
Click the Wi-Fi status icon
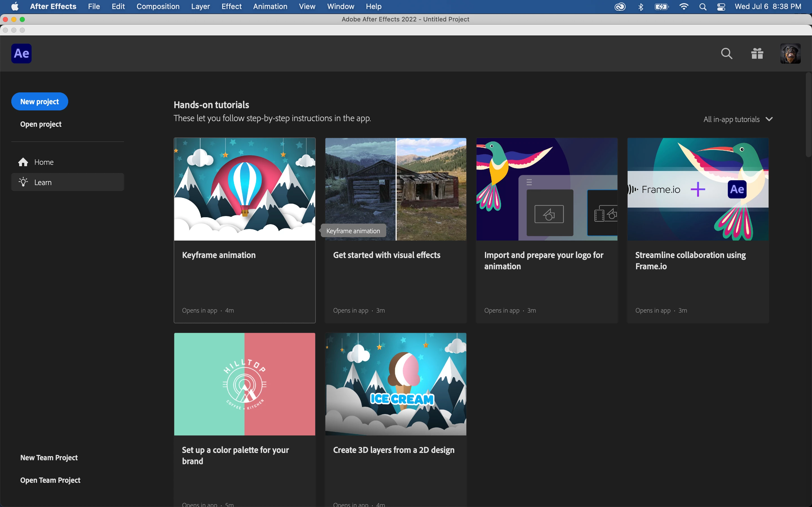coord(683,7)
